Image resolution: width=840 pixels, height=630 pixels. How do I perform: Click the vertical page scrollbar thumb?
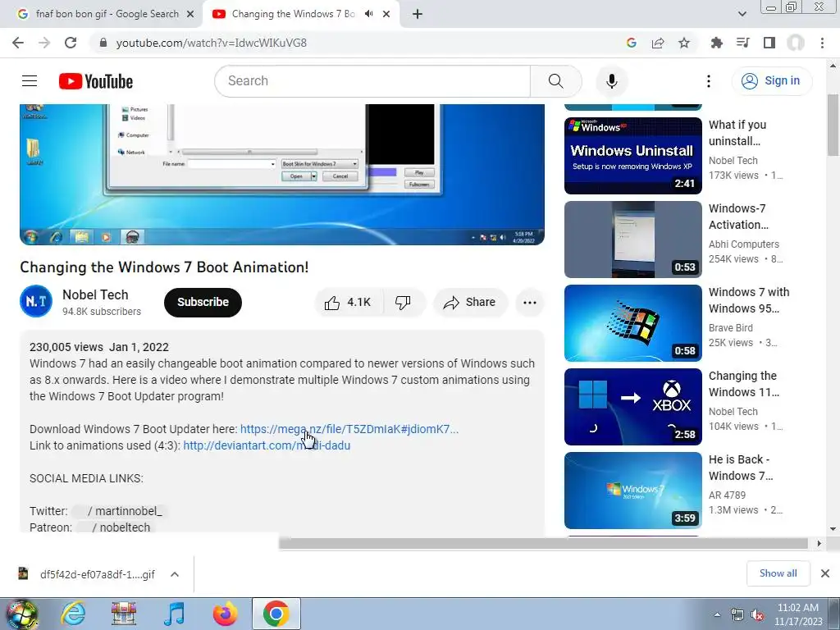pyautogui.click(x=833, y=125)
